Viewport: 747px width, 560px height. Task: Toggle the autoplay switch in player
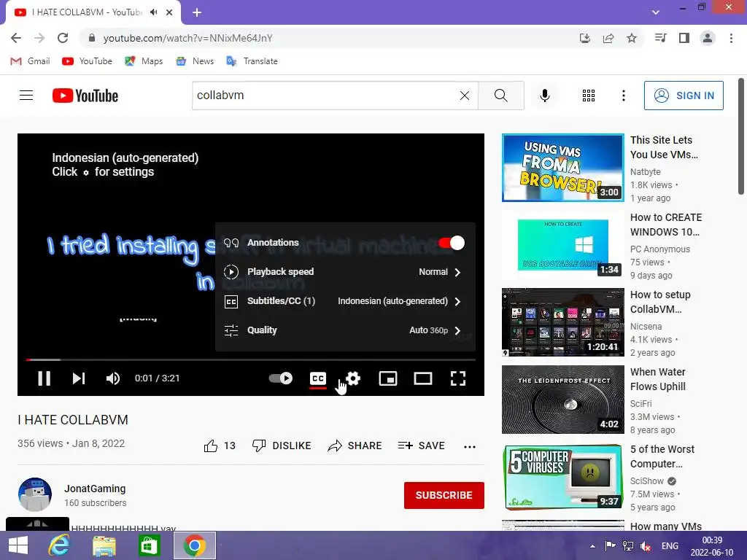[x=281, y=378]
